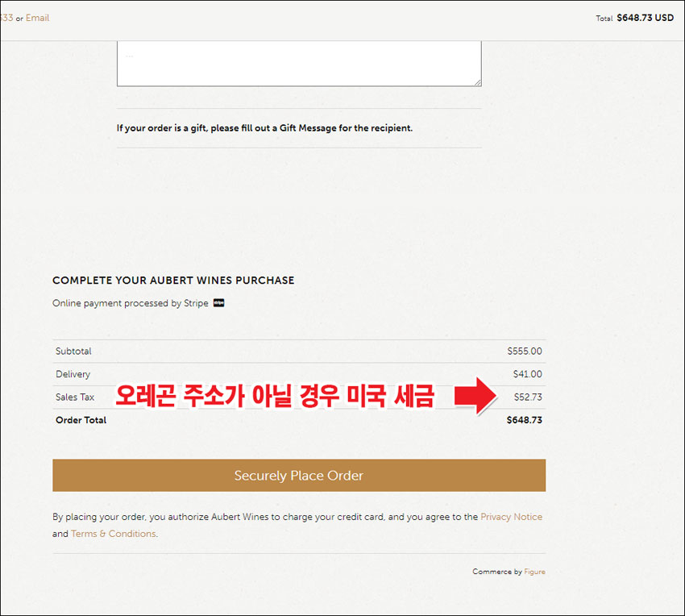Viewport: 685px width, 616px height.
Task: Click the Online payment processed by Stripe text
Action: coord(131,303)
